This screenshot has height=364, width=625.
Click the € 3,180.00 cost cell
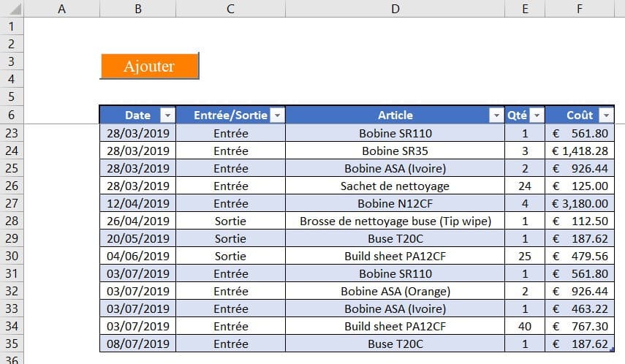(579, 204)
